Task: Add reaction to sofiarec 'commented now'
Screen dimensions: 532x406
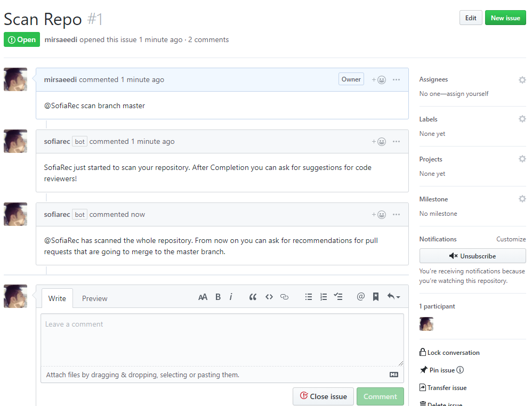Action: (378, 214)
